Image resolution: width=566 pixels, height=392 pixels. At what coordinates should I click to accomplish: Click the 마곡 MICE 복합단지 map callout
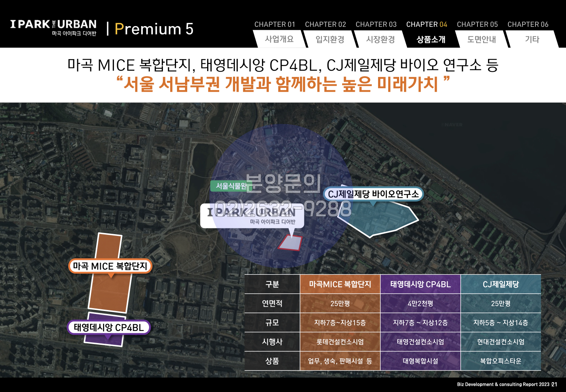pos(110,266)
